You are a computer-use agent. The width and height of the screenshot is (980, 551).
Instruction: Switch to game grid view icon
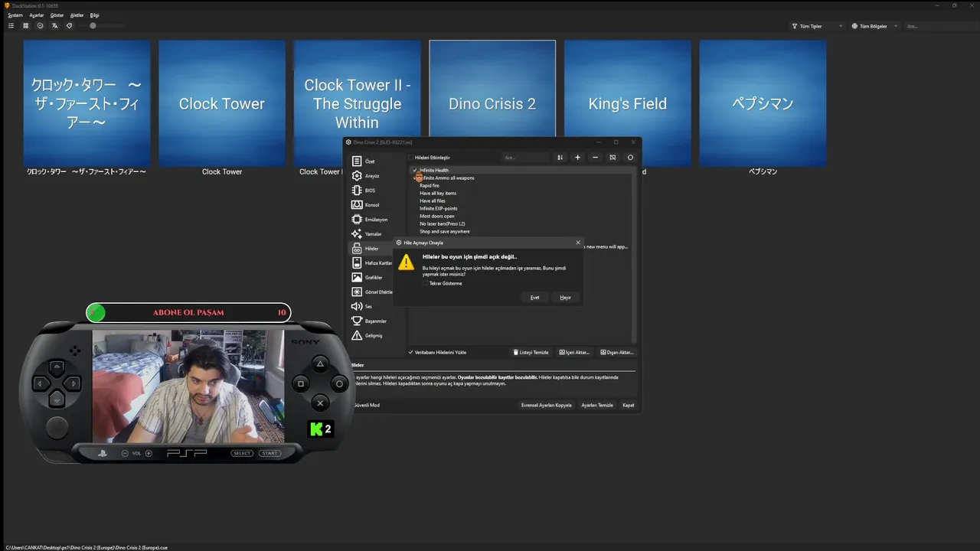(25, 26)
